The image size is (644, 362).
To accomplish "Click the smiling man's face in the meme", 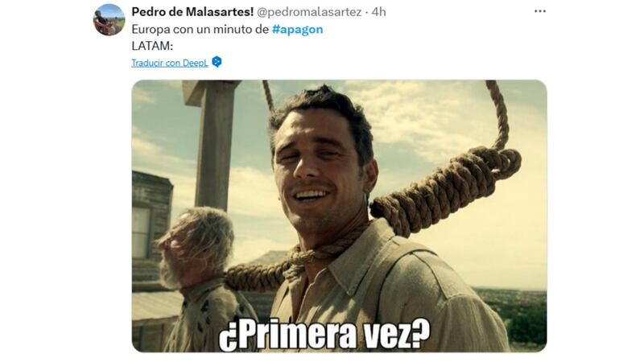I will (x=320, y=171).
